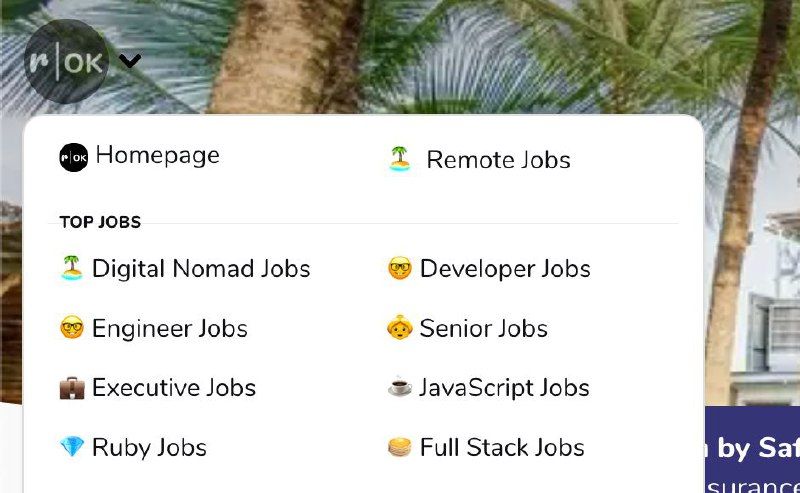Viewport: 800px width, 493px height.
Task: Click the coffee cup icon by JavaScript Jobs
Action: [399, 387]
